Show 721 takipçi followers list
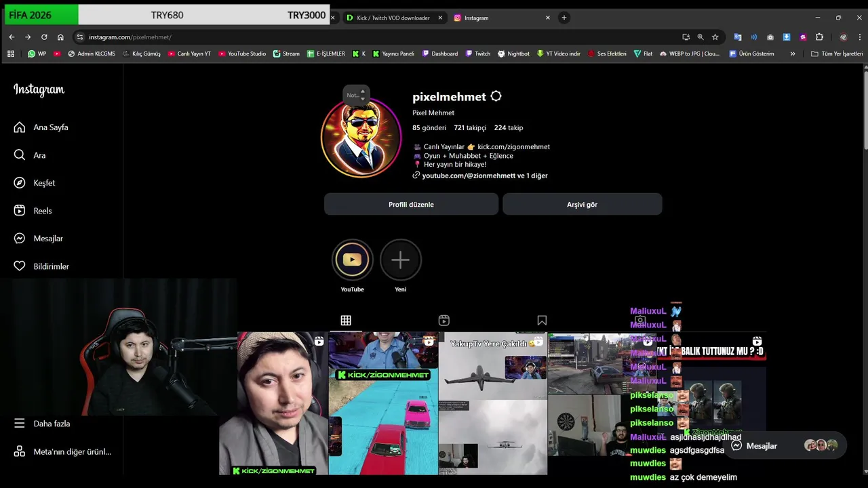The image size is (868, 488). pyautogui.click(x=470, y=127)
